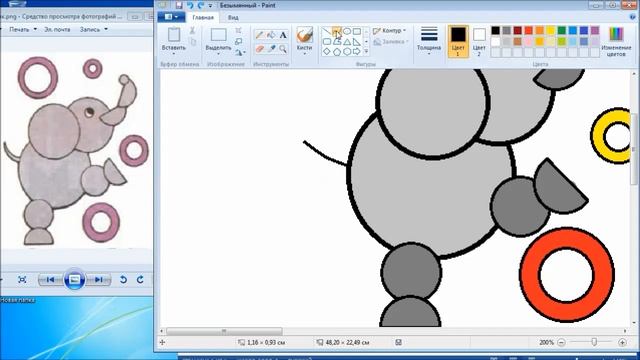Select Цвет 1 color button

458,41
